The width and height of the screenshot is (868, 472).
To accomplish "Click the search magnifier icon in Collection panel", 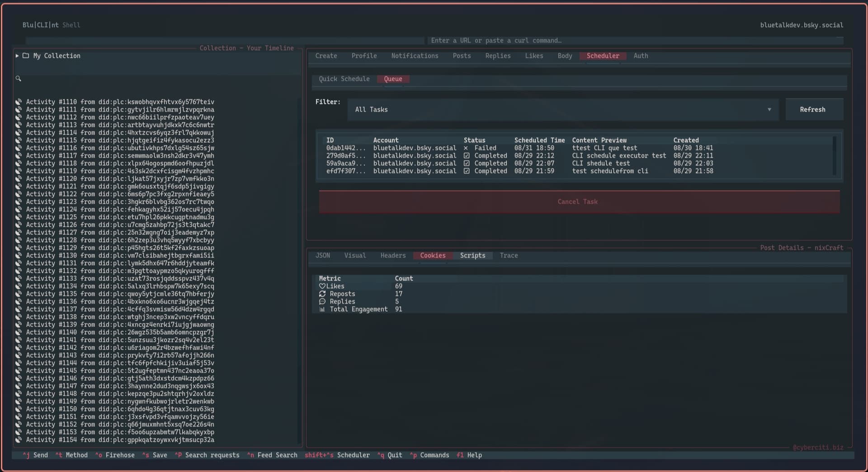I will [19, 79].
